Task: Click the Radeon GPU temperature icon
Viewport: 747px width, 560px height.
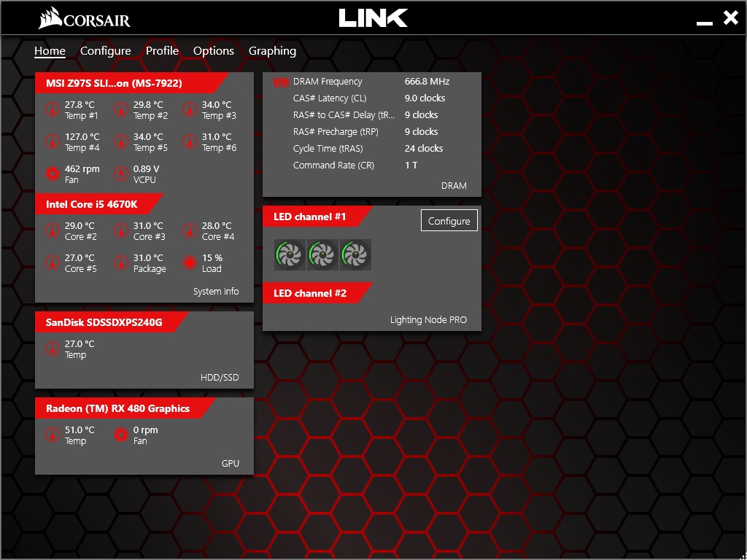Action: pos(53,435)
